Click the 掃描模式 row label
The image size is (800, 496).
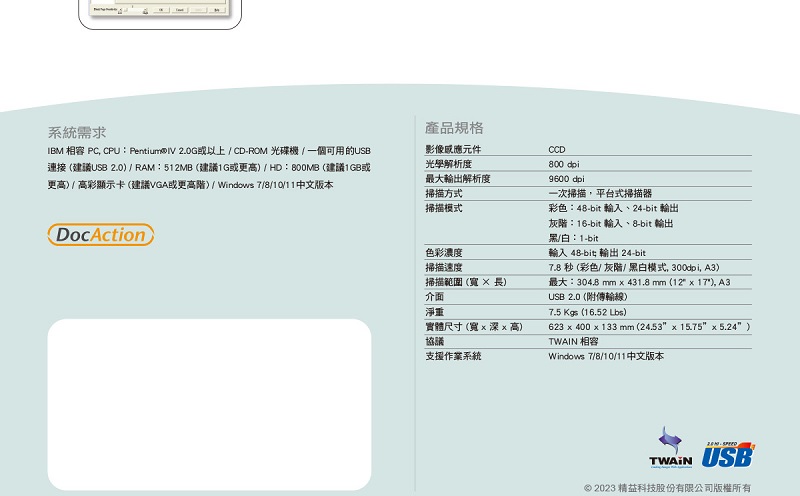point(443,208)
